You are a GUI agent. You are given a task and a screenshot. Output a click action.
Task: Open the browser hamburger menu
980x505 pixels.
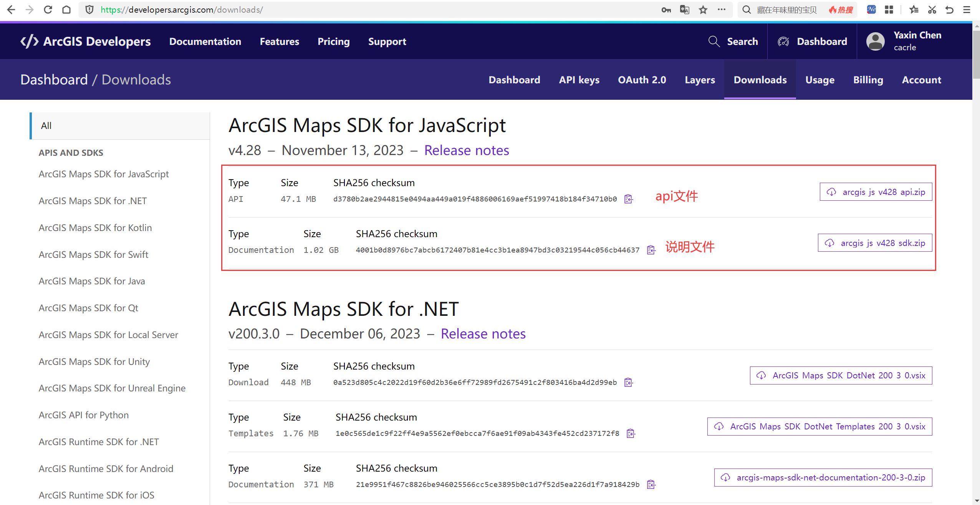pyautogui.click(x=967, y=10)
